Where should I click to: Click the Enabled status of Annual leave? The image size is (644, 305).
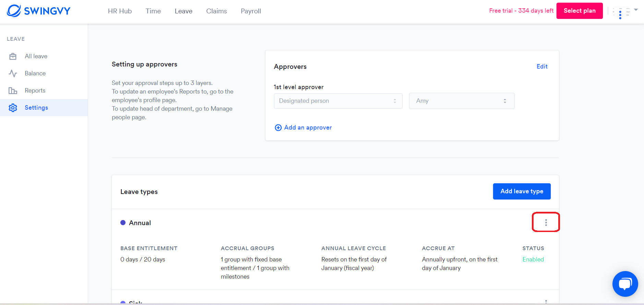click(x=533, y=259)
